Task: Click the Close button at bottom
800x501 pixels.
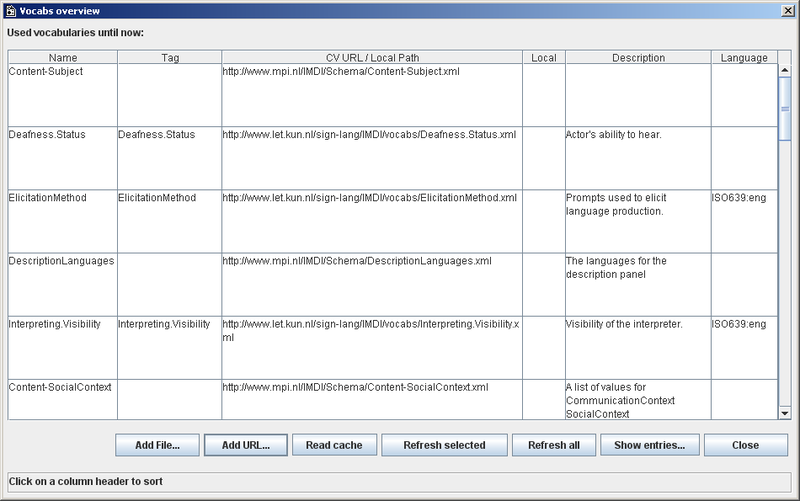Action: coord(744,445)
